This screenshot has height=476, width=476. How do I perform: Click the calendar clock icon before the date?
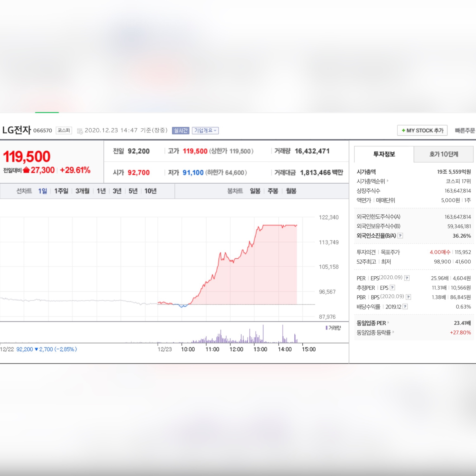(x=80, y=131)
